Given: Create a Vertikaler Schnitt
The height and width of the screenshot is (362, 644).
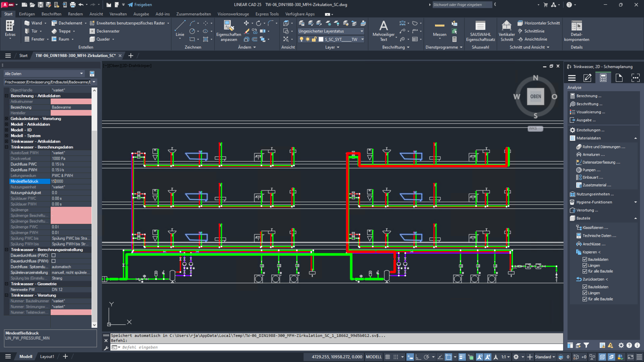Looking at the screenshot, I should pyautogui.click(x=506, y=31).
